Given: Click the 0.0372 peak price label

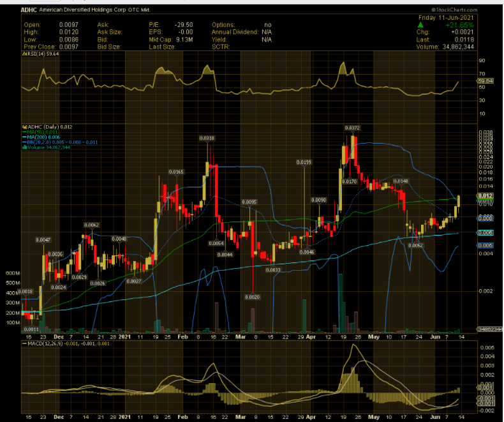Looking at the screenshot, I should (352, 128).
